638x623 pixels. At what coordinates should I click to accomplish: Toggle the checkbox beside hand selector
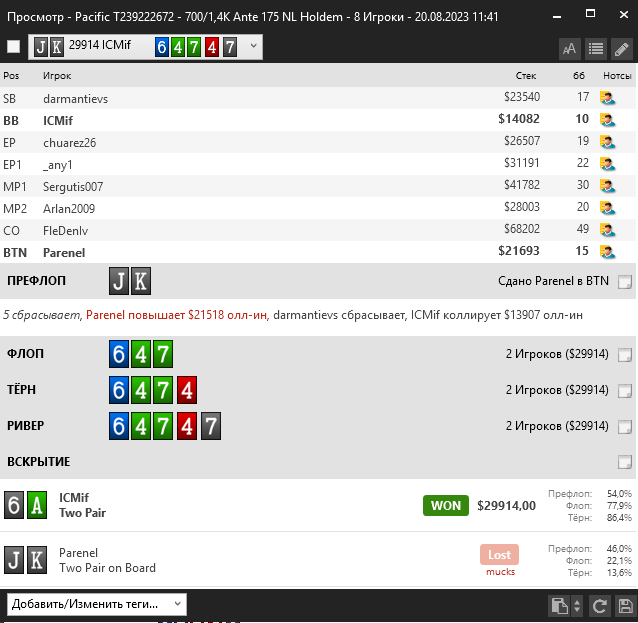click(x=13, y=46)
